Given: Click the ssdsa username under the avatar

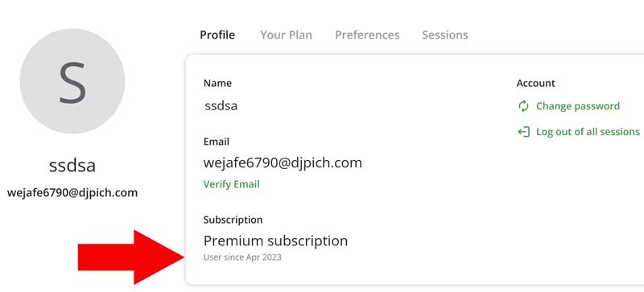Looking at the screenshot, I should tap(72, 166).
